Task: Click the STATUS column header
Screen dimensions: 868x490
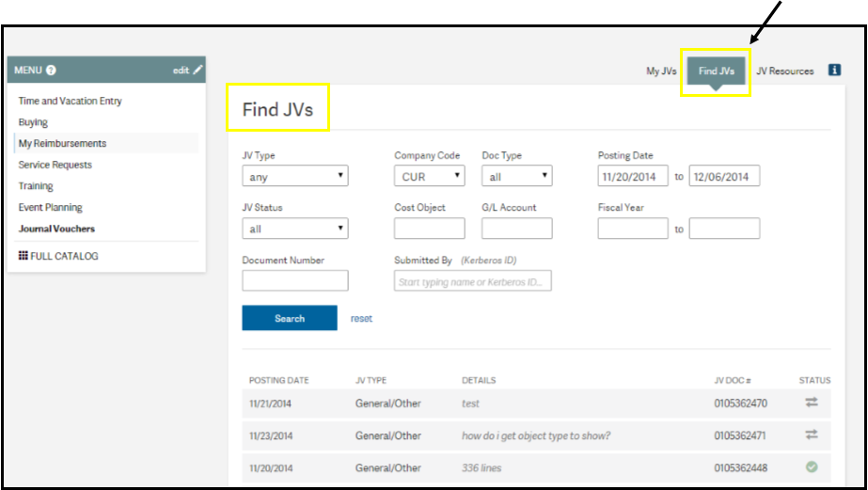Action: point(814,380)
